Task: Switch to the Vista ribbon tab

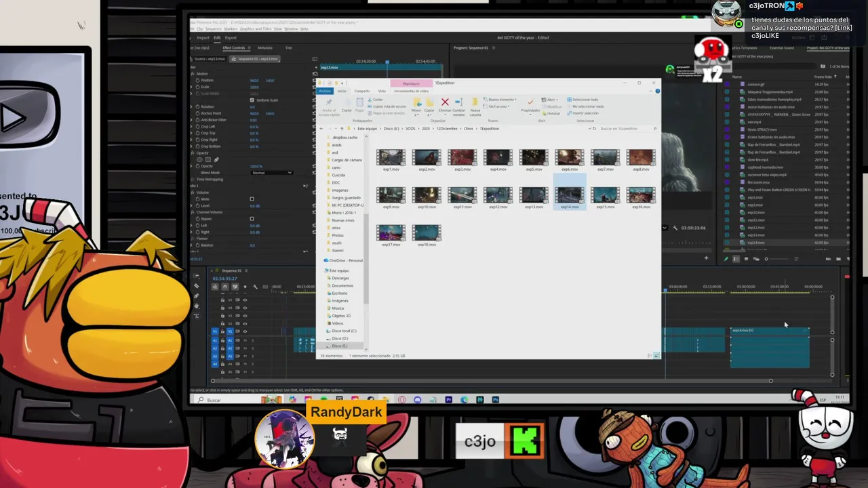Action: (382, 91)
